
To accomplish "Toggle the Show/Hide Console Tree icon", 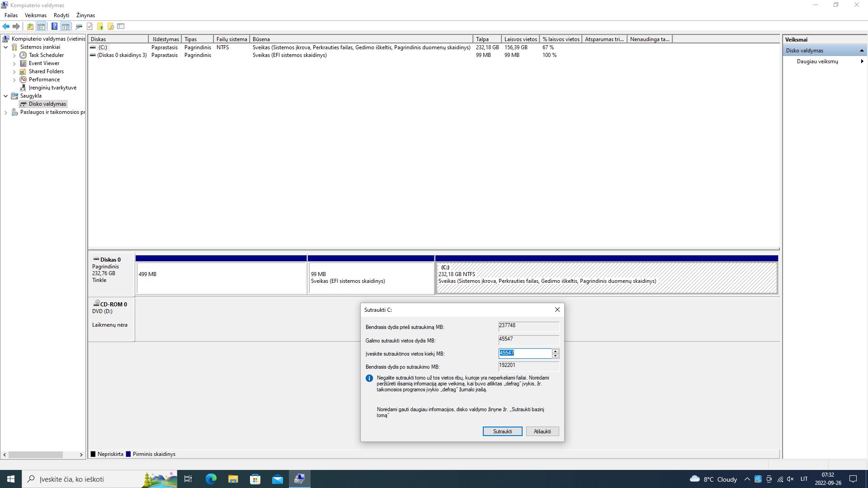I will [41, 26].
